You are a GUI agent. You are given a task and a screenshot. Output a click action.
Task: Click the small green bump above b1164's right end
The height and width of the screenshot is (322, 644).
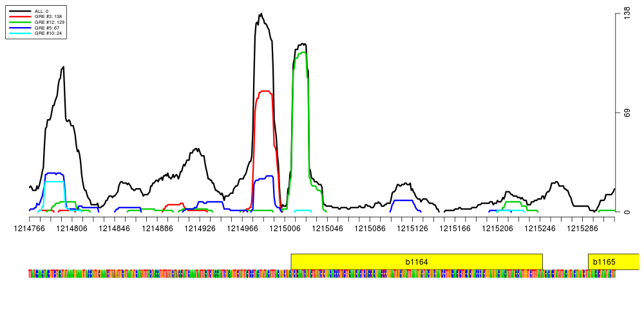click(x=513, y=202)
